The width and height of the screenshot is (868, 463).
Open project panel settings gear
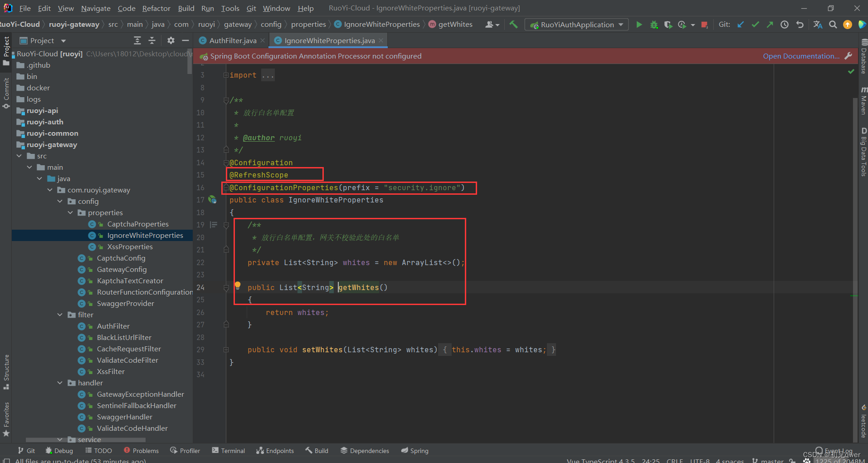[x=171, y=40]
